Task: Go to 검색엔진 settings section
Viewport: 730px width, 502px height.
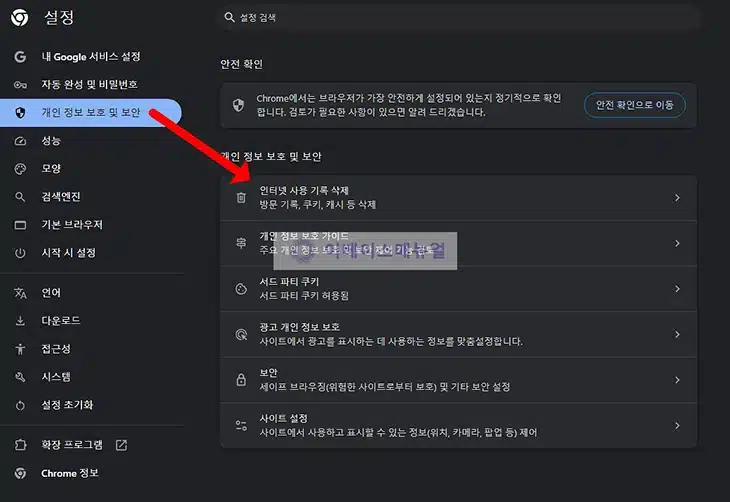Action: click(x=91, y=197)
